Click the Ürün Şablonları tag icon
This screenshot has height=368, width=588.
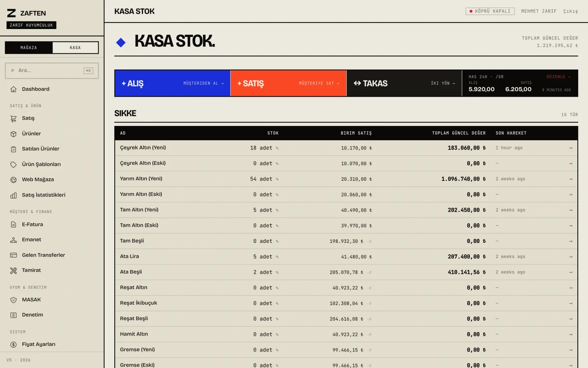pos(14,164)
